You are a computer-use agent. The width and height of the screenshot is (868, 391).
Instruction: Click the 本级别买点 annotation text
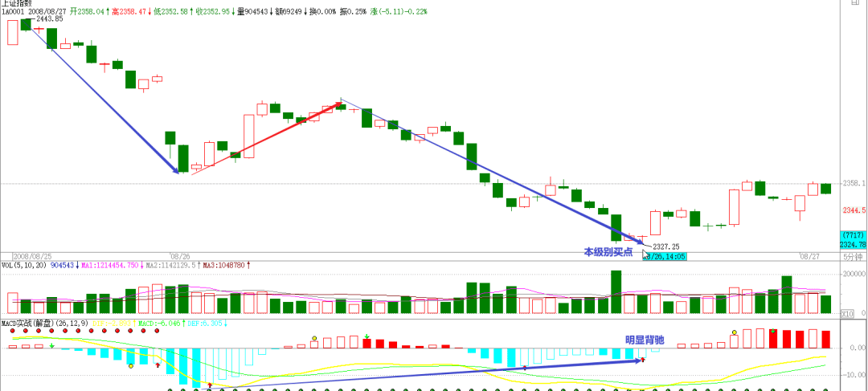tap(608, 252)
